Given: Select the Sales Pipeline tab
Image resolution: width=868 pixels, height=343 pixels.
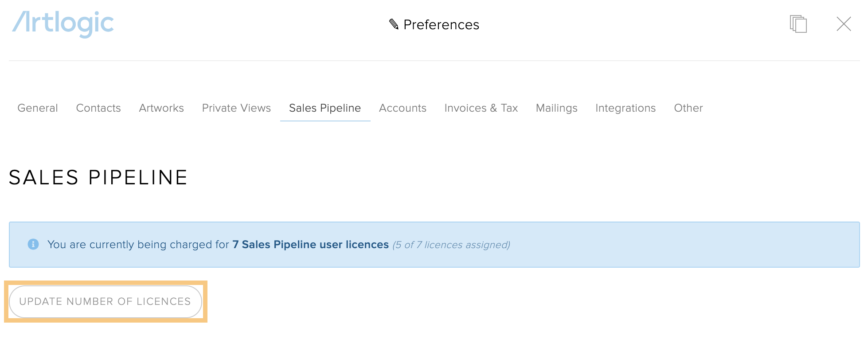Looking at the screenshot, I should coord(325,108).
